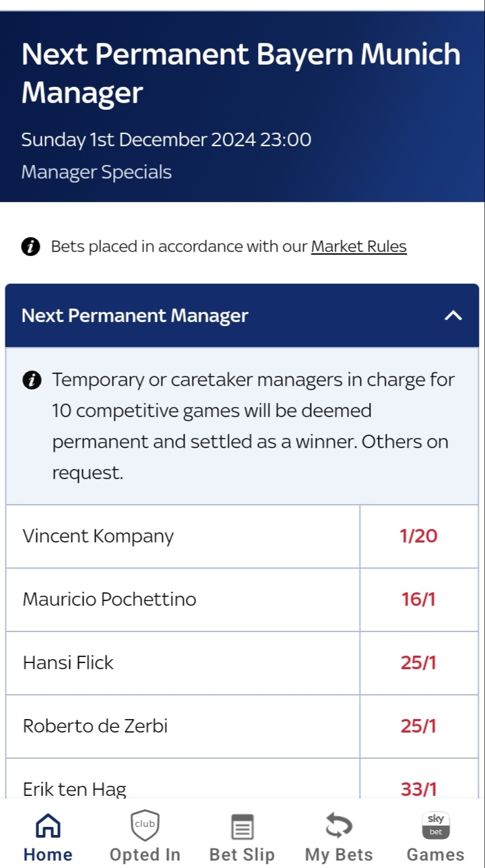Tap the Manager Specials category text
Viewport: 485px width, 868px height.
96,173
